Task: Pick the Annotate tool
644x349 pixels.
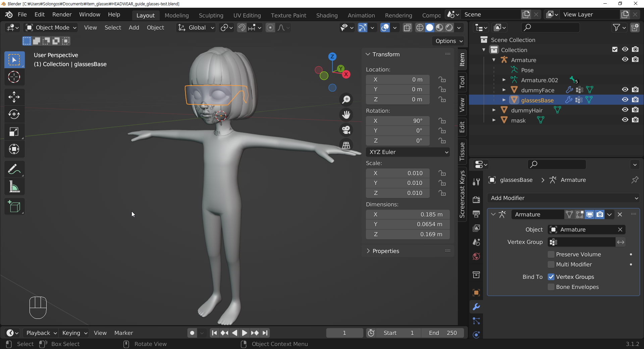Action: [x=14, y=169]
